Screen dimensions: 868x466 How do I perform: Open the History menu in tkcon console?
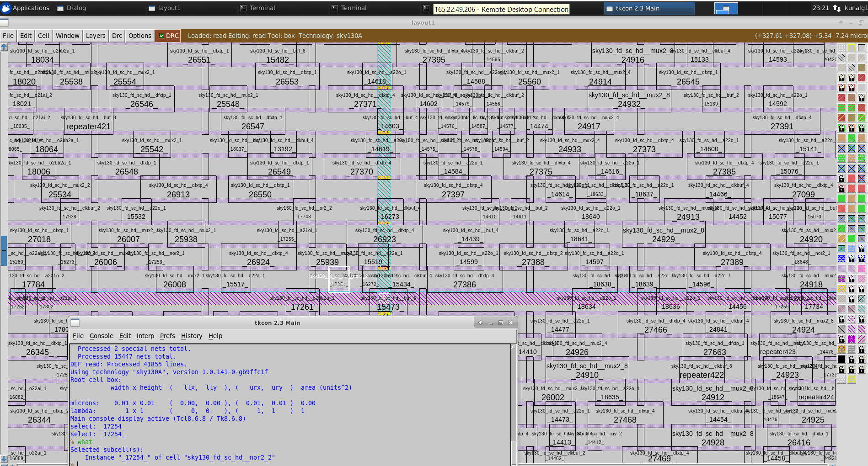click(191, 336)
